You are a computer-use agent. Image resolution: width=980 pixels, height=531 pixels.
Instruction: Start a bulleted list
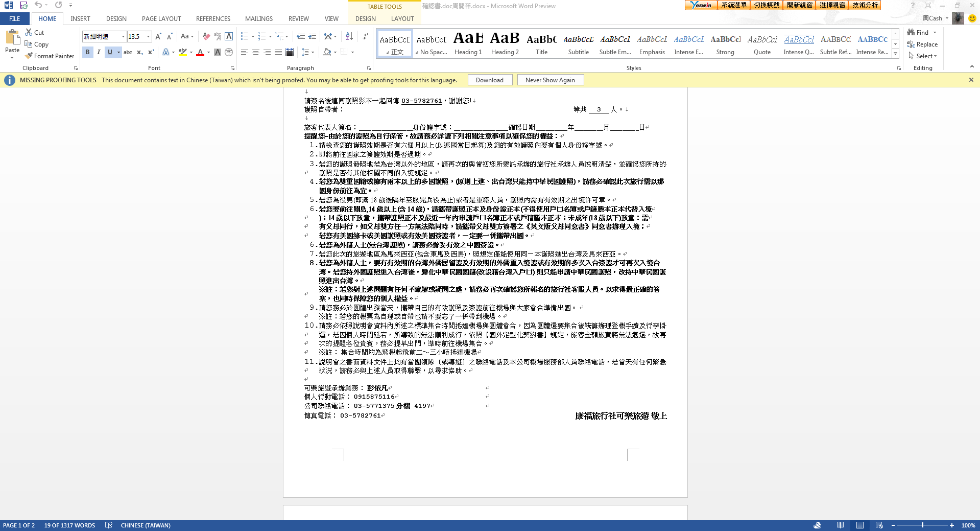tap(245, 36)
